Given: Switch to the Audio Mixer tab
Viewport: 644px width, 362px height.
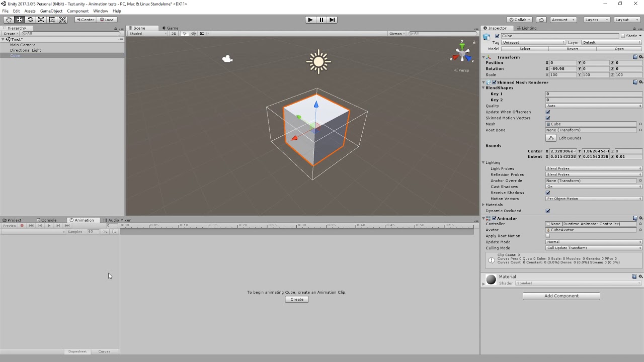Looking at the screenshot, I should (x=117, y=220).
